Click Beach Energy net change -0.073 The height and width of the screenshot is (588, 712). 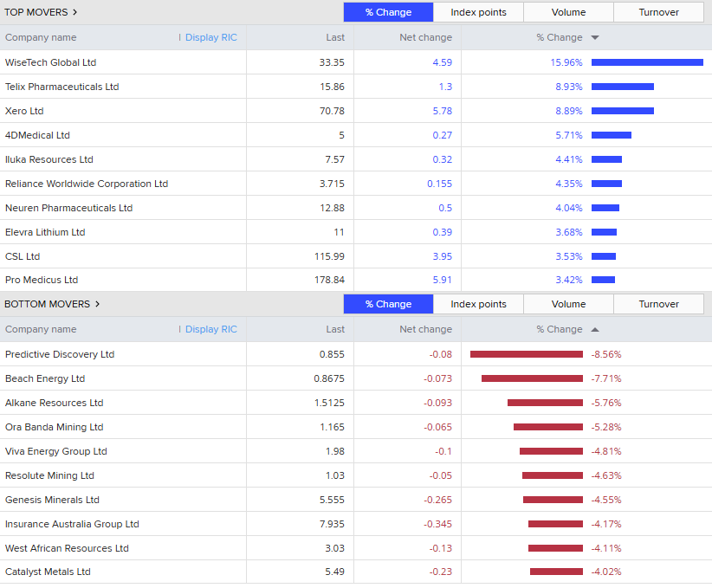click(x=437, y=378)
